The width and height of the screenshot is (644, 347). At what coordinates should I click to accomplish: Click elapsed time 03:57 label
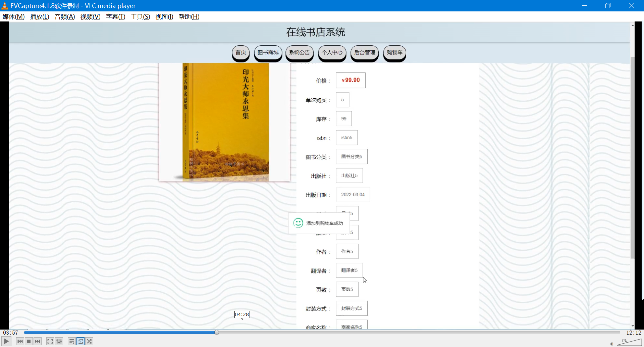(11, 333)
